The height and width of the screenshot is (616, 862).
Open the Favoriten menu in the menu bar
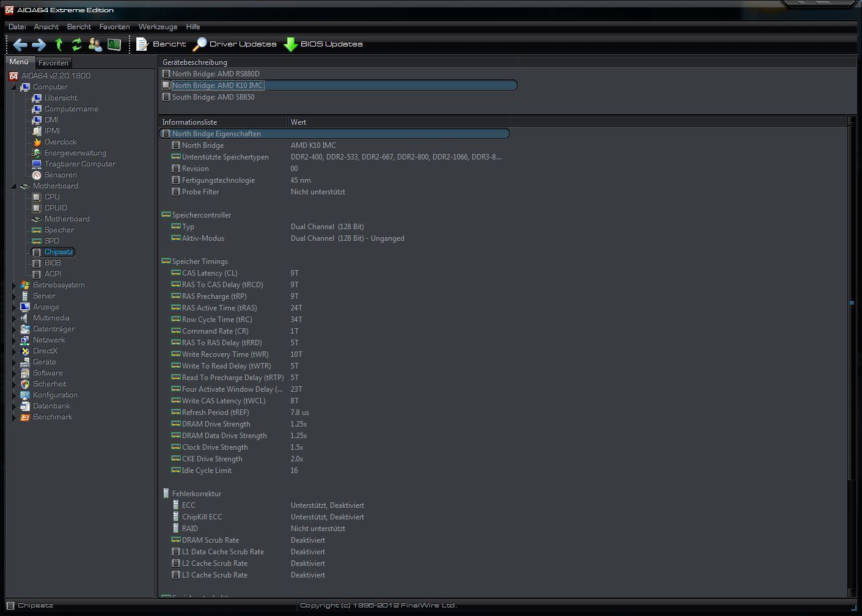click(x=114, y=27)
